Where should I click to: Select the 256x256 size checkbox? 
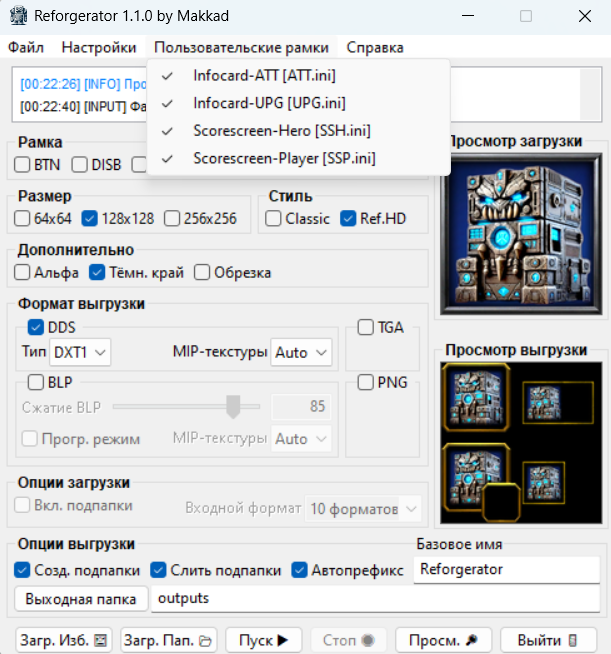(x=172, y=219)
